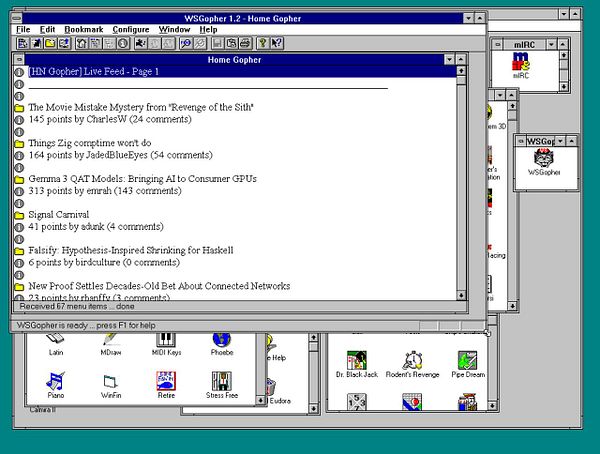
Task: Click the yellow folder toolbar icon
Action: [50, 43]
